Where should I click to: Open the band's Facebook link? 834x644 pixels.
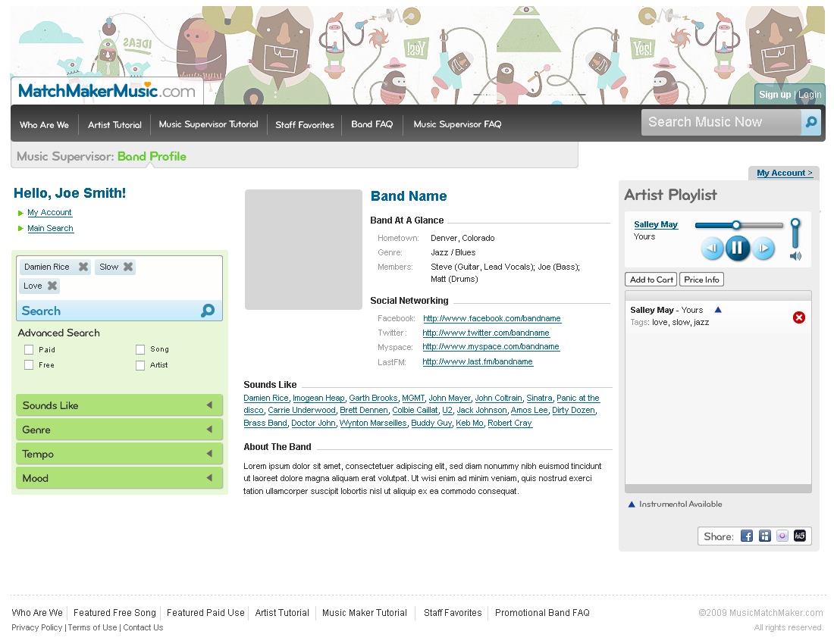pos(492,318)
